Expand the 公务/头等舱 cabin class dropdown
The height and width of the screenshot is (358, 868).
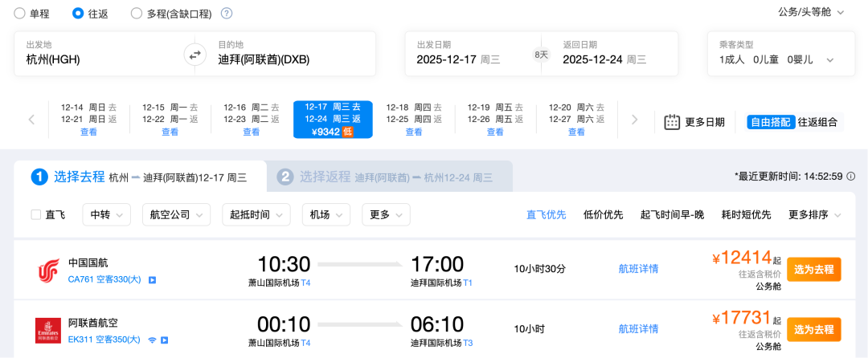click(x=811, y=12)
